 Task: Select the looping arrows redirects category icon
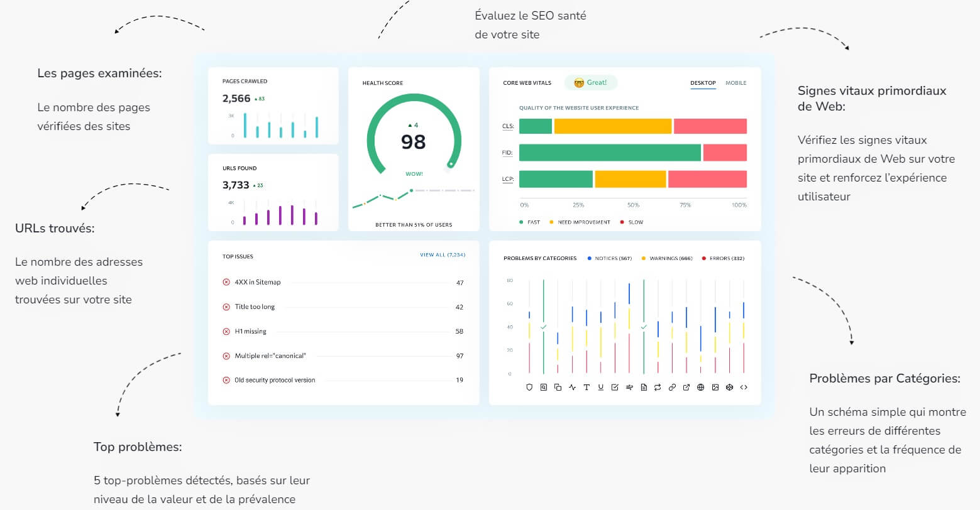point(658,388)
